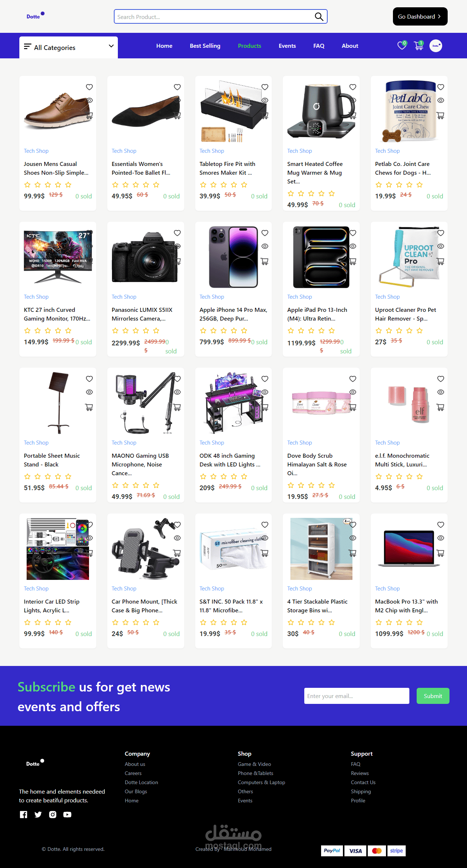Toggle wishlist heart on Jousen Mens Shoes
Screen dimensions: 467x868
tap(89, 87)
